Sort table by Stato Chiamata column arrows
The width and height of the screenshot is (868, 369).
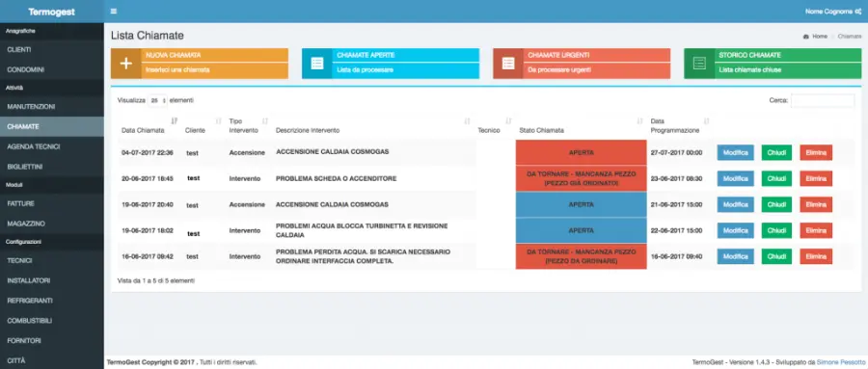pos(640,120)
